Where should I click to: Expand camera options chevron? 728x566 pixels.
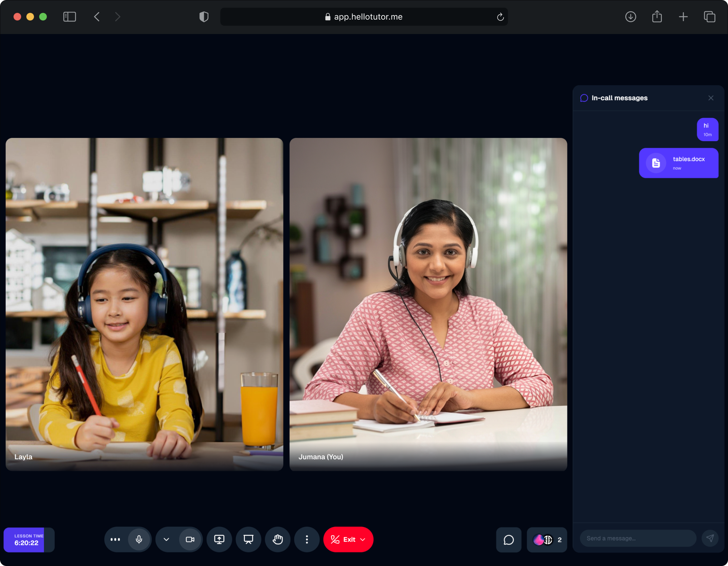166,539
